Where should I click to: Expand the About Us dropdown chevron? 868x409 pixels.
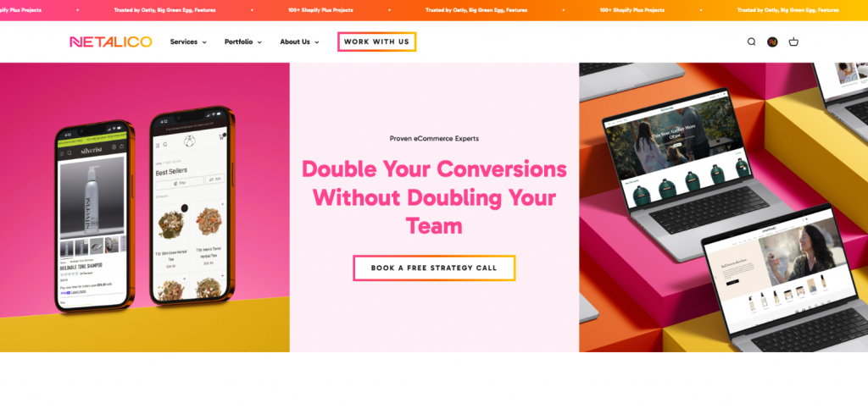tap(317, 42)
